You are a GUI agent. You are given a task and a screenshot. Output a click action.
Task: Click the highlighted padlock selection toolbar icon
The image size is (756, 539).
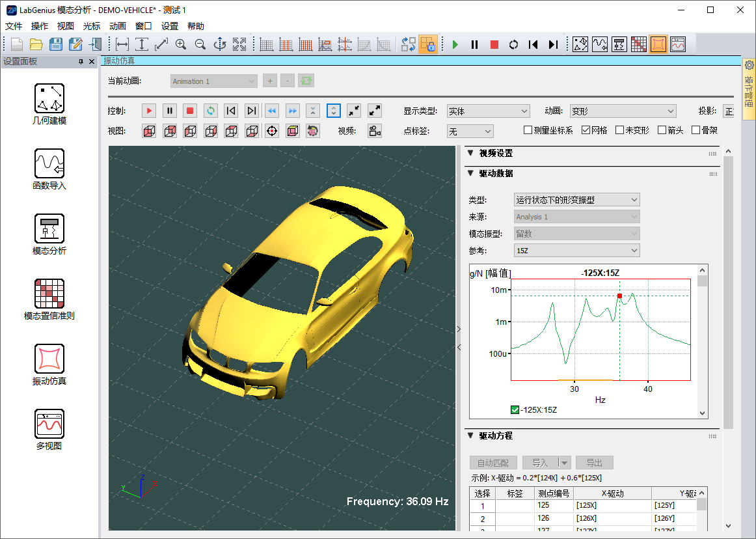coord(428,45)
